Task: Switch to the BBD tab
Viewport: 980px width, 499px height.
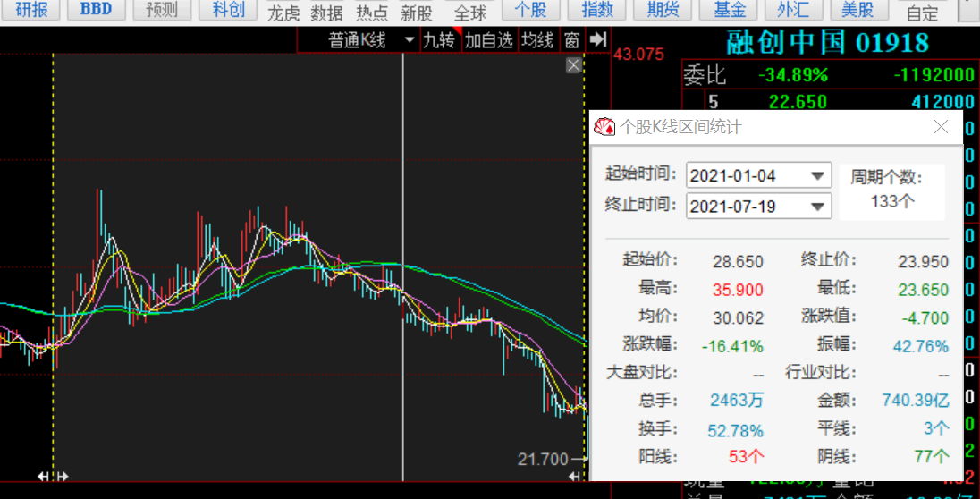Action: (x=96, y=10)
